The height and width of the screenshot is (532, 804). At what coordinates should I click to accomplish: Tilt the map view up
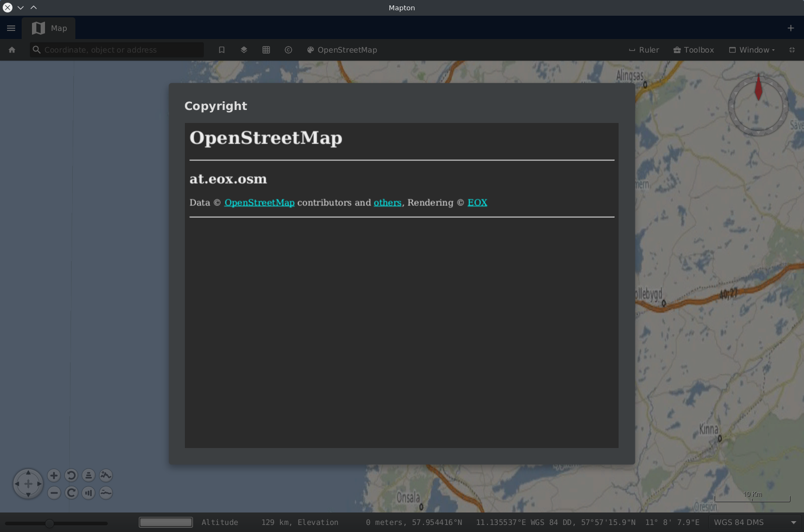pos(88,476)
